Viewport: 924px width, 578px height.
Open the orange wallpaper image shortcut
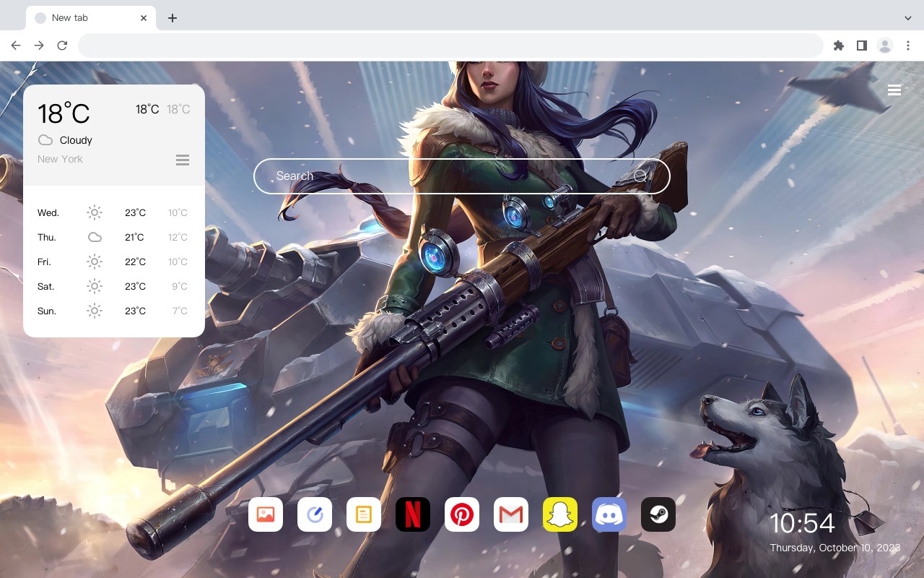[266, 514]
